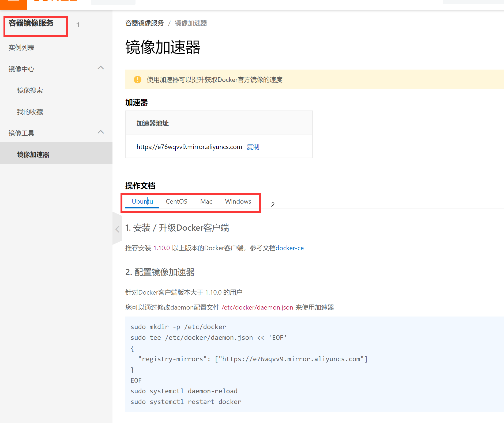
Task: Switch to the CentOS tab
Action: (176, 201)
